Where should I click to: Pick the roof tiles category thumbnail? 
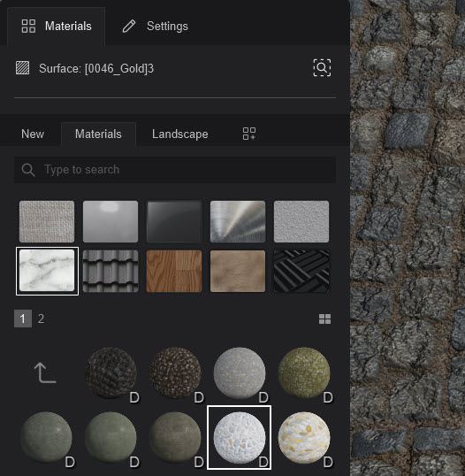(x=111, y=271)
